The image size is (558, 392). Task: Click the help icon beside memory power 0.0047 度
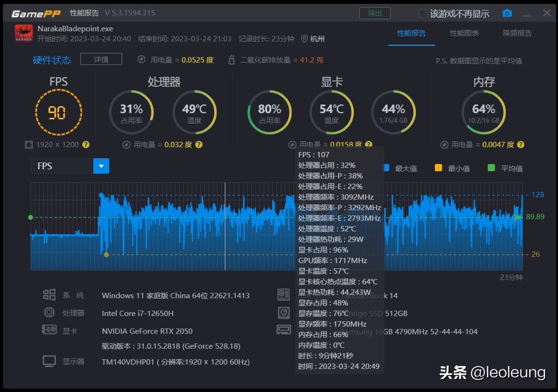click(520, 144)
